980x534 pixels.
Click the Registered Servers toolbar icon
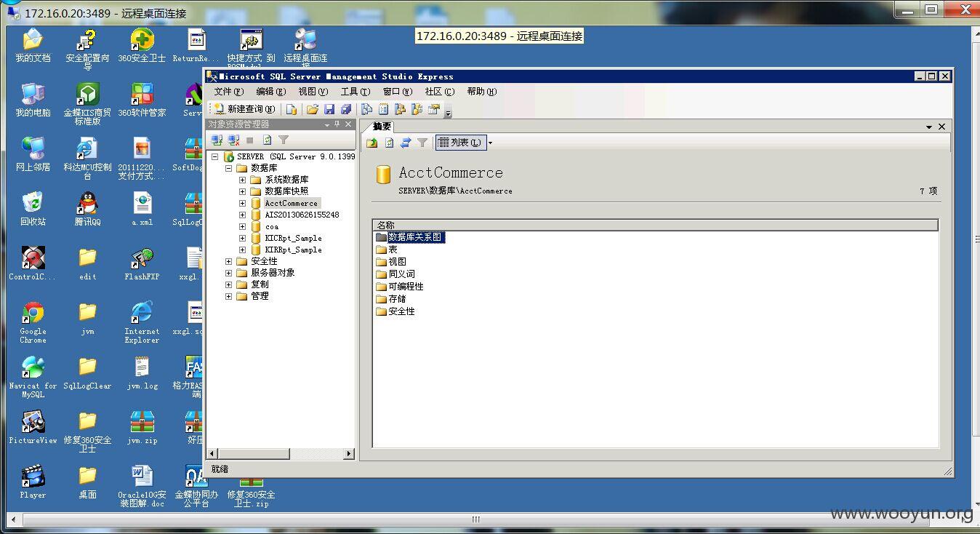[366, 109]
